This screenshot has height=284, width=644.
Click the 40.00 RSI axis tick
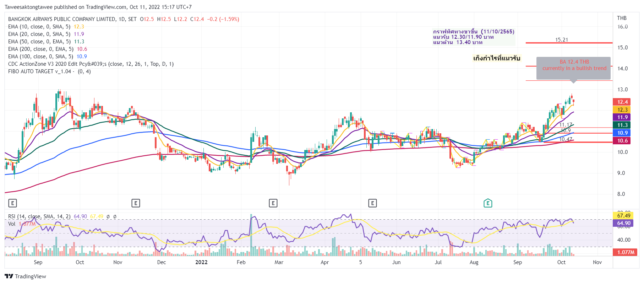click(624, 240)
